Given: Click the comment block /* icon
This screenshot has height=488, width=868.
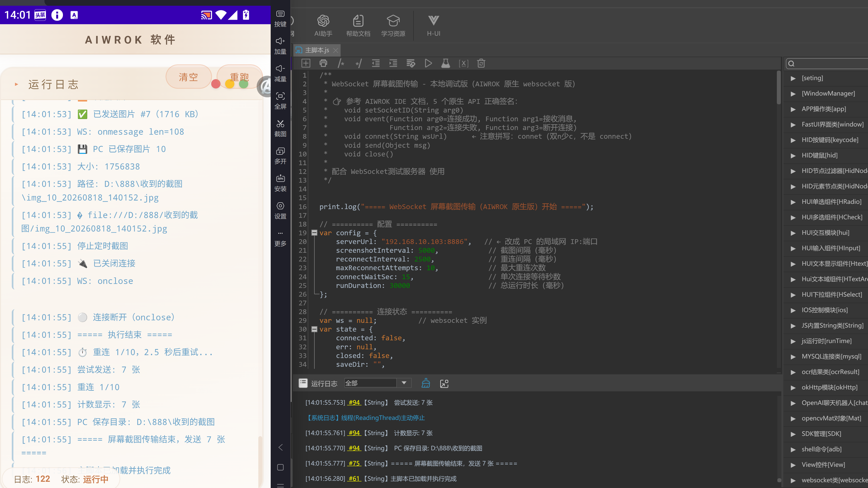Looking at the screenshot, I should 341,63.
